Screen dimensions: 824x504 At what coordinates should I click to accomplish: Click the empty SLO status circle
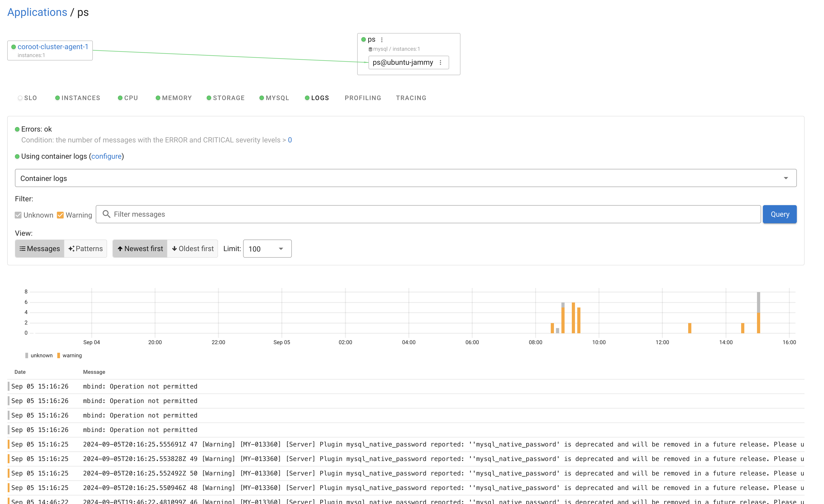[x=20, y=98]
